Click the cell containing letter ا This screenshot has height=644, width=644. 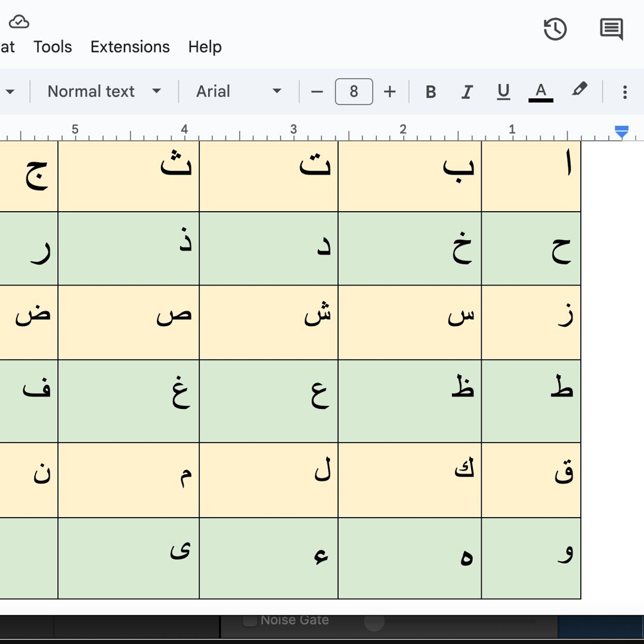(531, 177)
